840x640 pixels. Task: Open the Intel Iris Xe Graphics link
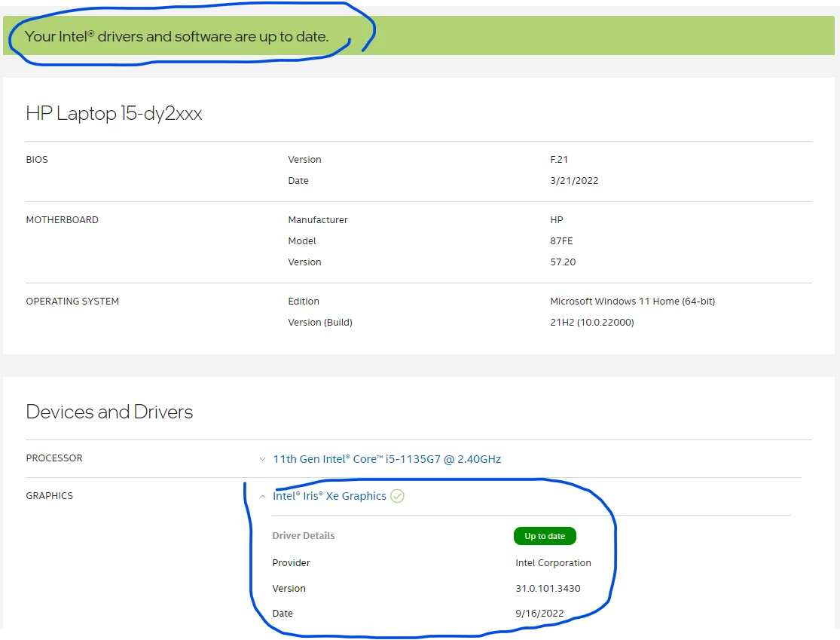click(x=329, y=496)
